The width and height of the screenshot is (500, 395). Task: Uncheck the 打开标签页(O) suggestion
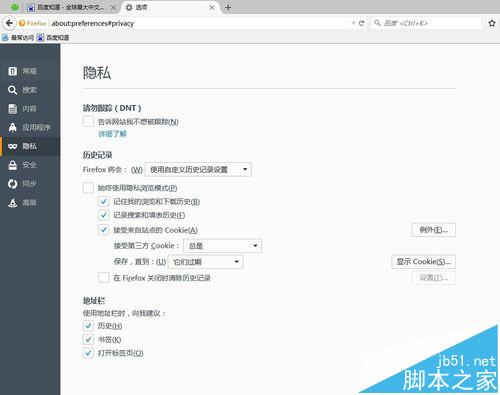point(88,353)
